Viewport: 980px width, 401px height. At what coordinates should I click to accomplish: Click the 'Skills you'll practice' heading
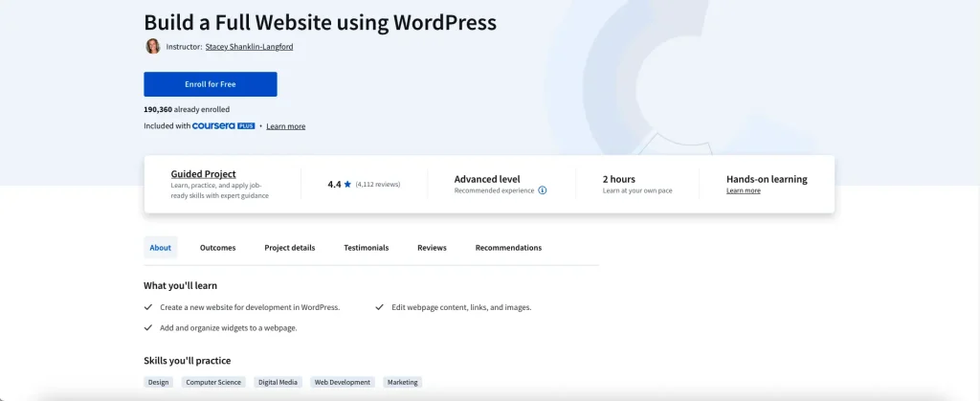(x=187, y=361)
